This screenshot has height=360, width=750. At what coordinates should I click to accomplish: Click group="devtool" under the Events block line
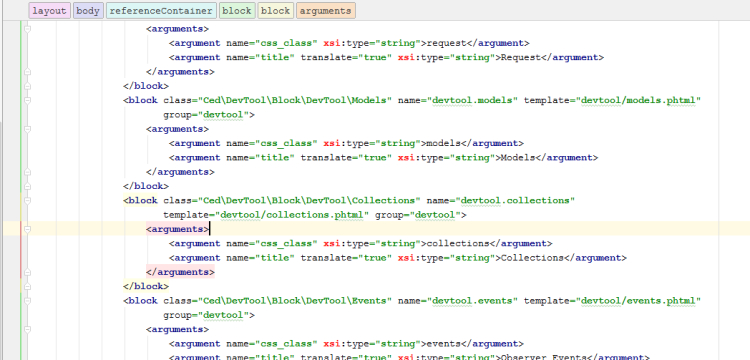click(x=206, y=316)
